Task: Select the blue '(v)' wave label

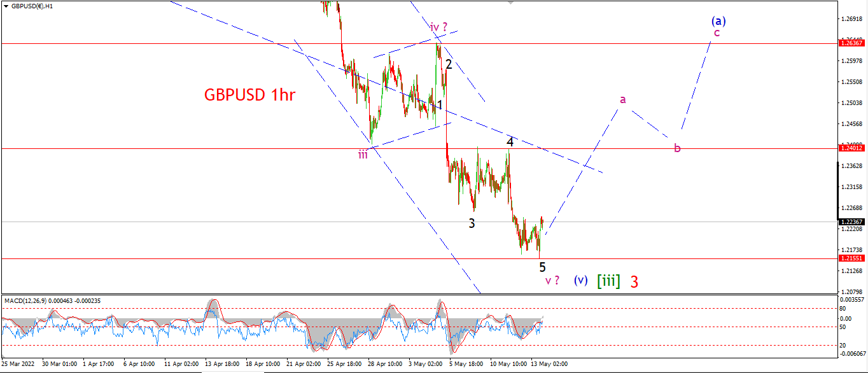Action: click(580, 280)
